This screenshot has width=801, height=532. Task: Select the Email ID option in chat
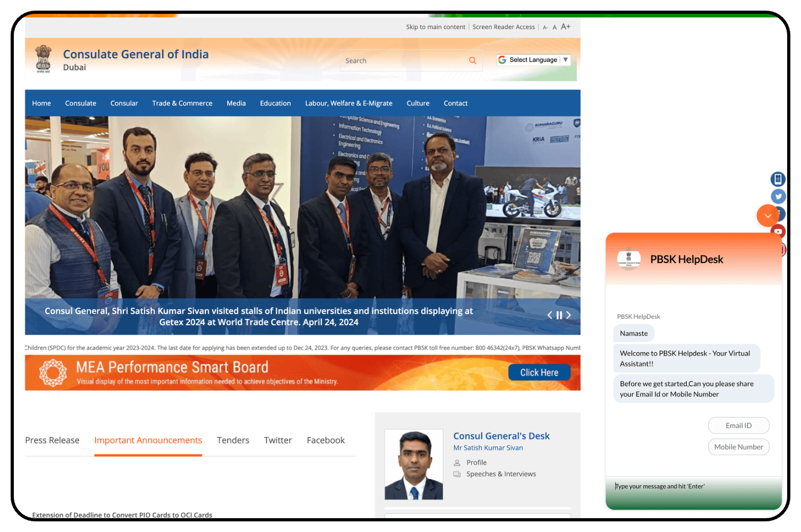738,425
